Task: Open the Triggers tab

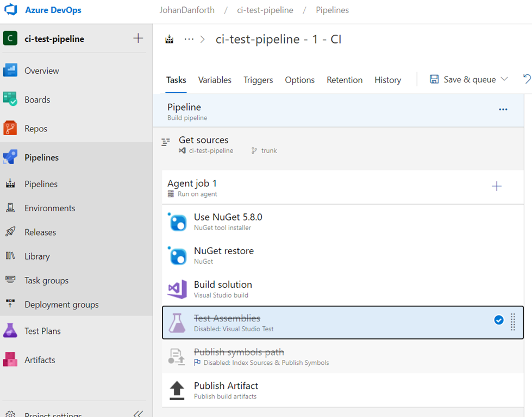Action: [x=258, y=80]
